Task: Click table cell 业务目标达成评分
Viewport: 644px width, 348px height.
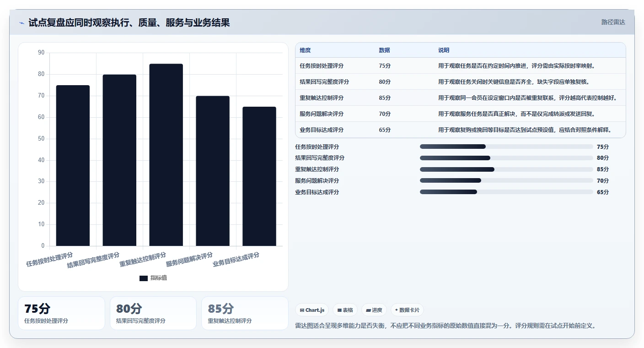Action: click(x=322, y=130)
